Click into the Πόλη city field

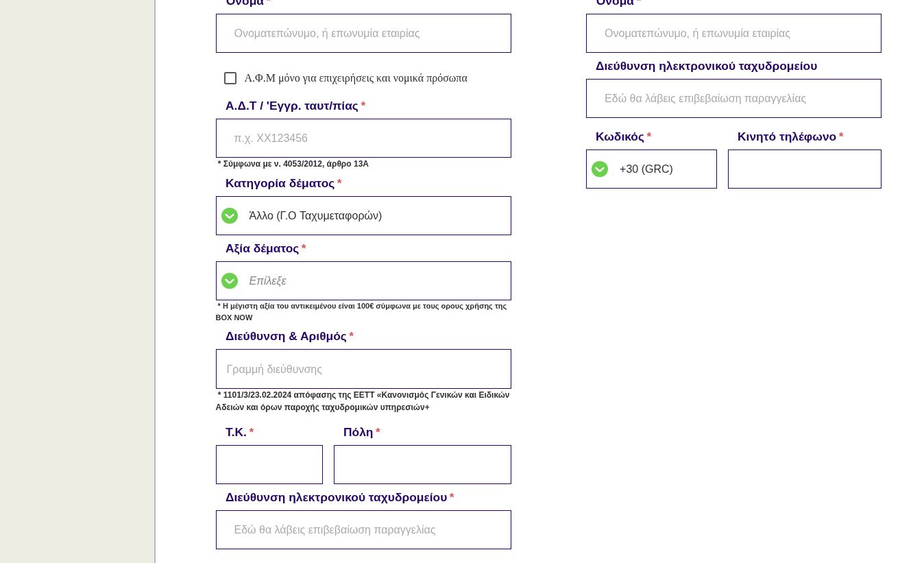pyautogui.click(x=422, y=465)
